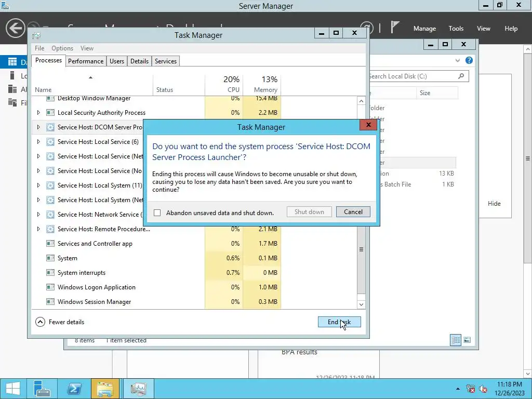Click Windows Session Manager icon
532x399 pixels.
50,302
